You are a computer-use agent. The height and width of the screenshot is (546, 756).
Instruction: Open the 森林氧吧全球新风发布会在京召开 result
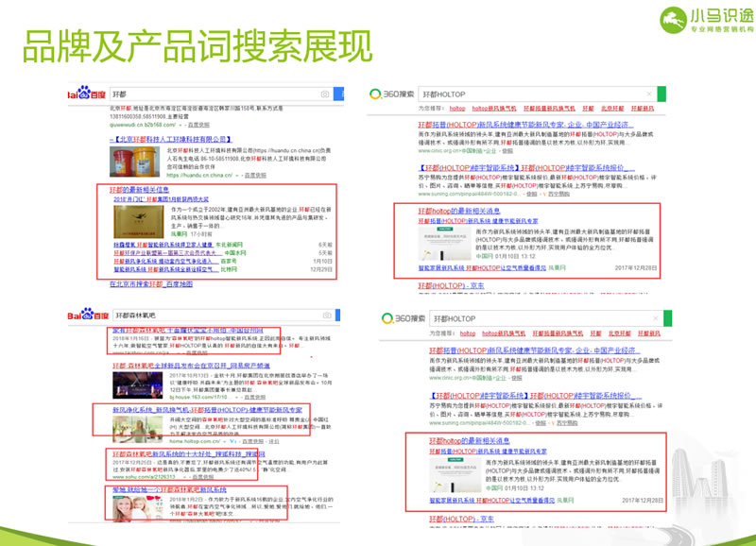coord(191,366)
